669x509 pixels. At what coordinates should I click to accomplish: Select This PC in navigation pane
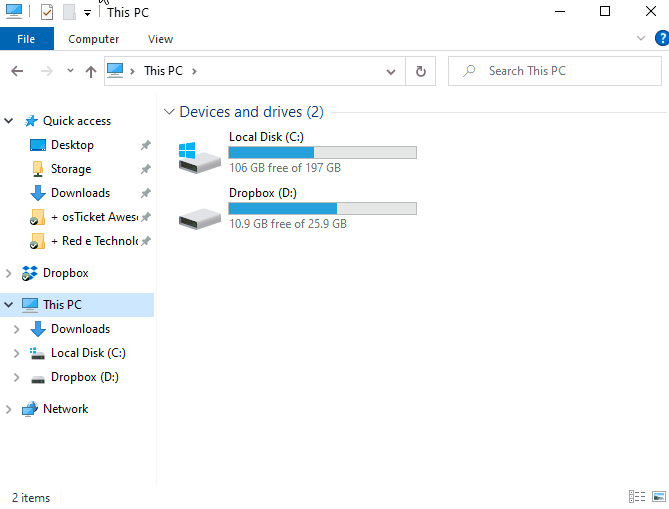tap(62, 305)
